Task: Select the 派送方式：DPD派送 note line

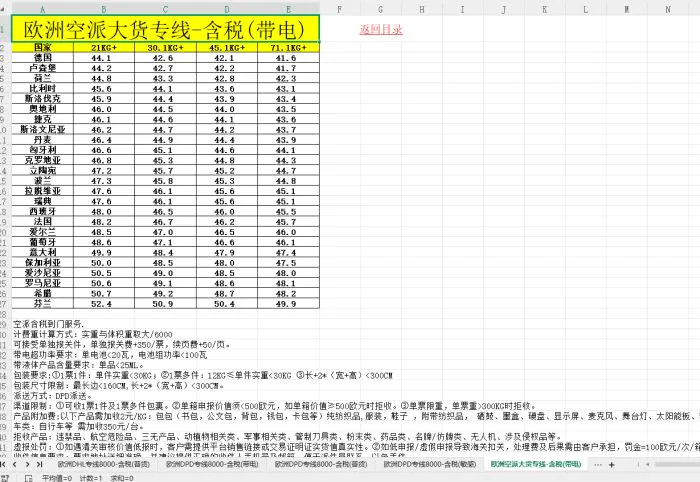Action: (53, 396)
